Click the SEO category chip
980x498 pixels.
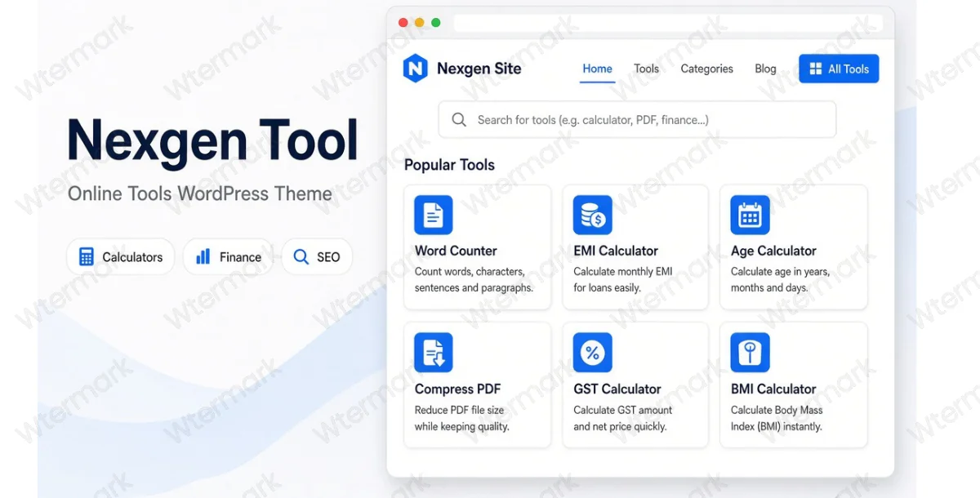(x=317, y=257)
